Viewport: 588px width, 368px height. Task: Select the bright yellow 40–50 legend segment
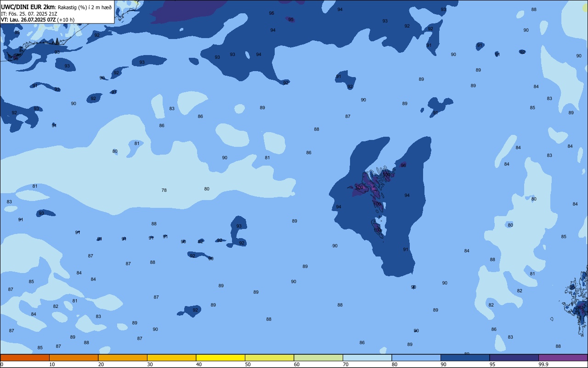(220, 357)
